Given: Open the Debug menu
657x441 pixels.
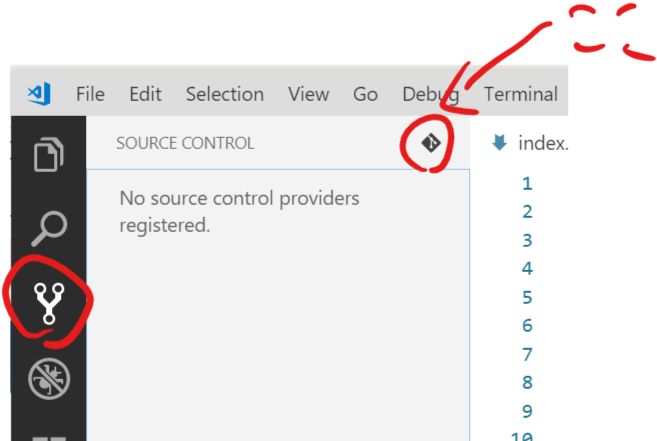Looking at the screenshot, I should [x=430, y=94].
